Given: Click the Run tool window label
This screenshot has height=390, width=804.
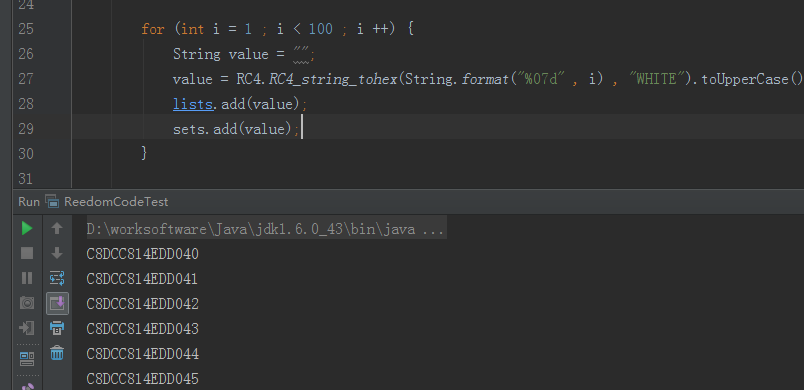Looking at the screenshot, I should 29,202.
